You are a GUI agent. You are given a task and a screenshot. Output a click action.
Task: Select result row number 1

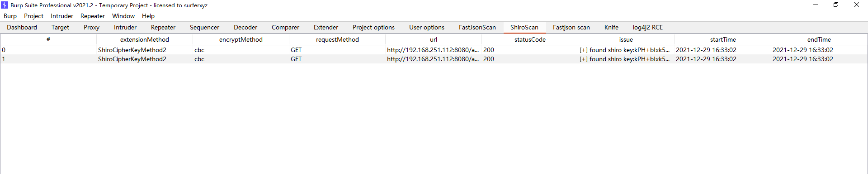point(434,59)
